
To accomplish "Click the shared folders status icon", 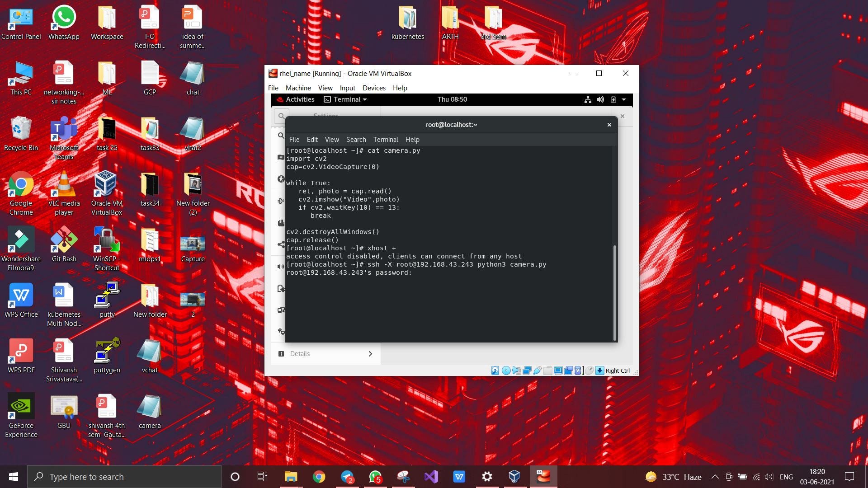I will pos(547,371).
